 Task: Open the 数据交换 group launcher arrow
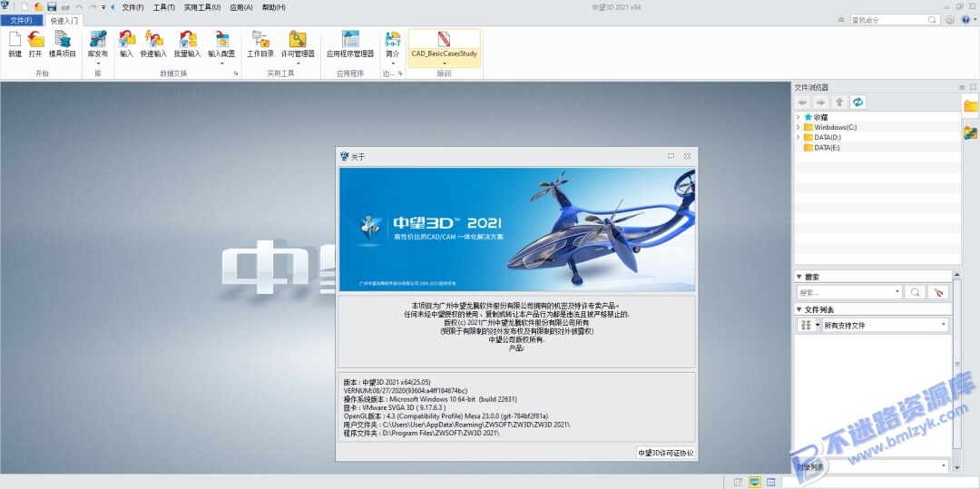coord(236,73)
